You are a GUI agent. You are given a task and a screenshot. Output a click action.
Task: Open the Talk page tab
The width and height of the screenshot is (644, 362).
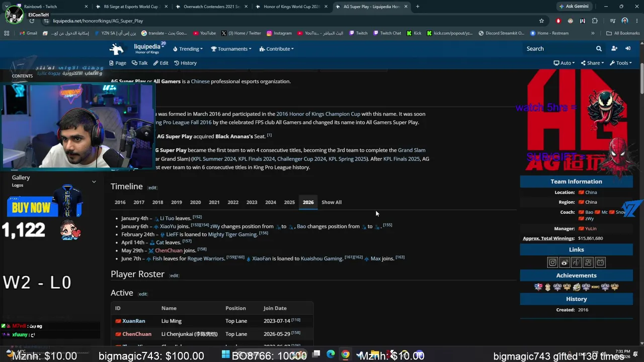coord(139,63)
